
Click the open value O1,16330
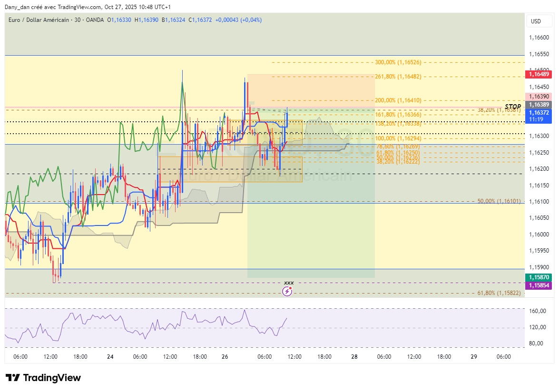[119, 20]
